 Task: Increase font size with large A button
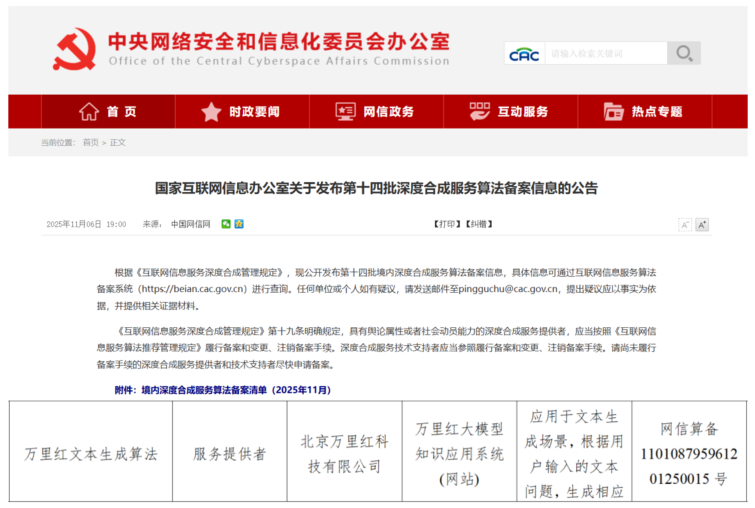point(701,225)
